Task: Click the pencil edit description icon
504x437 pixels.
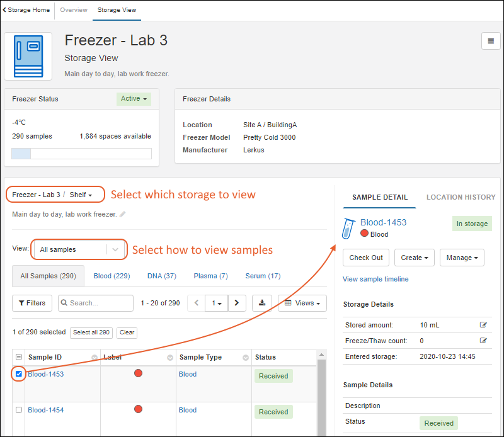Action: tap(122, 214)
